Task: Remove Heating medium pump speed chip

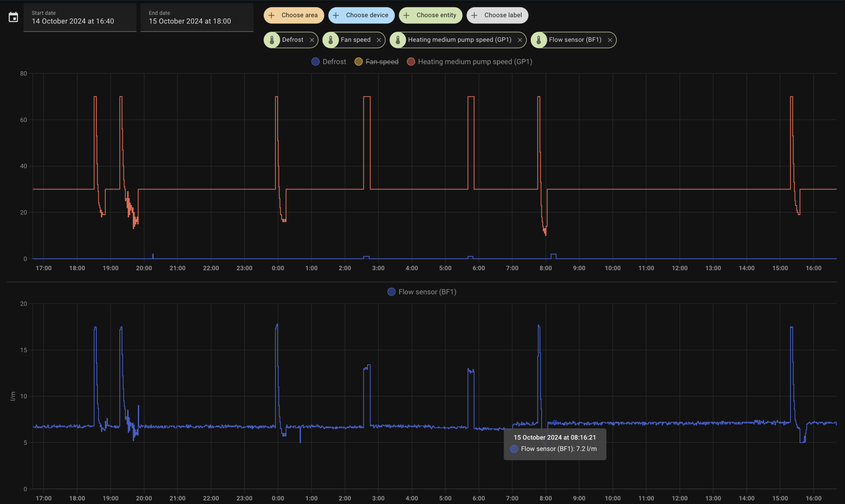Action: pos(519,40)
